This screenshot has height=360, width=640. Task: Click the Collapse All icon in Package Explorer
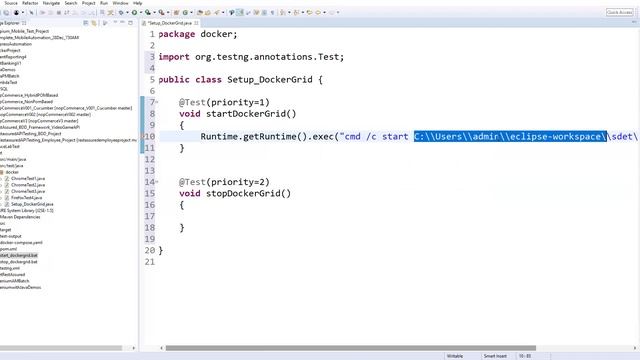click(x=86, y=23)
